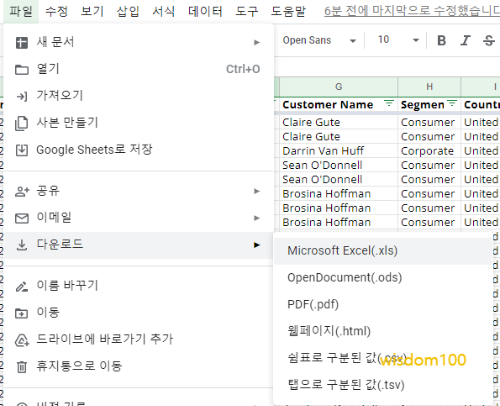Click the trash can icon
Screen dimensions: 500x406
pos(22,367)
